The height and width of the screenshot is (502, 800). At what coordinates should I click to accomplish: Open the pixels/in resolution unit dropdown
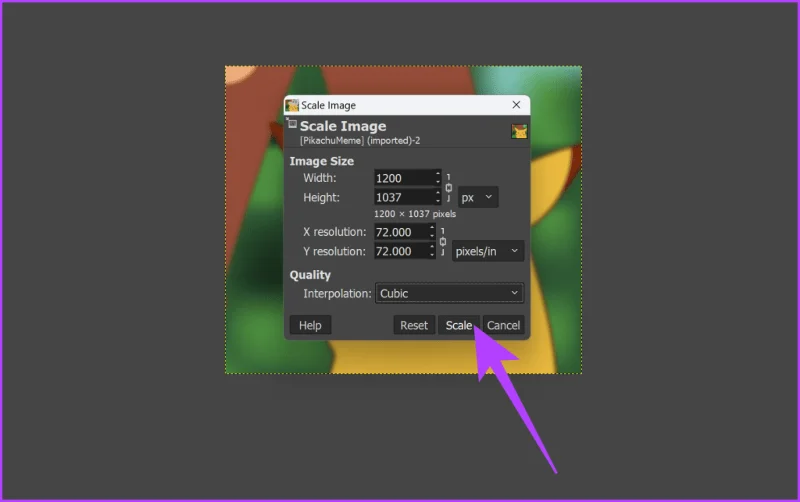[x=487, y=251]
